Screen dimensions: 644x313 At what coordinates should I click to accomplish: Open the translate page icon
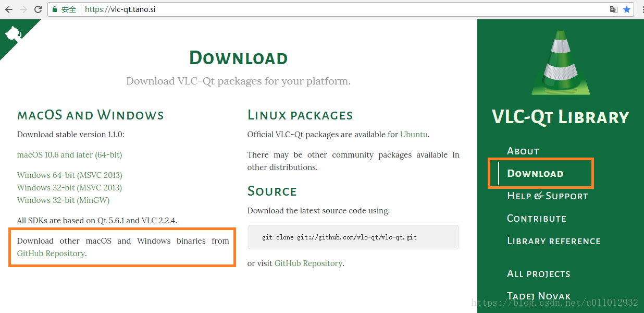pos(614,9)
